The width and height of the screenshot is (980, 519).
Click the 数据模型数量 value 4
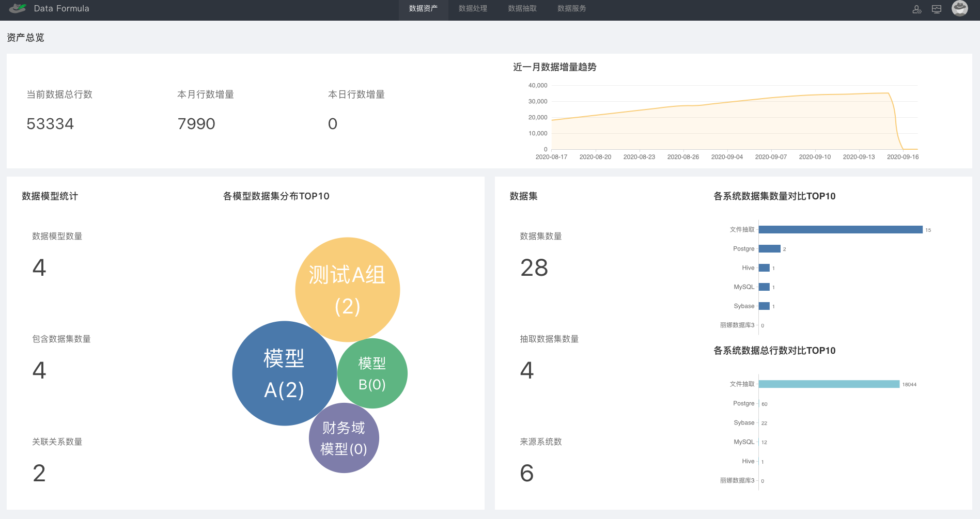coord(39,268)
